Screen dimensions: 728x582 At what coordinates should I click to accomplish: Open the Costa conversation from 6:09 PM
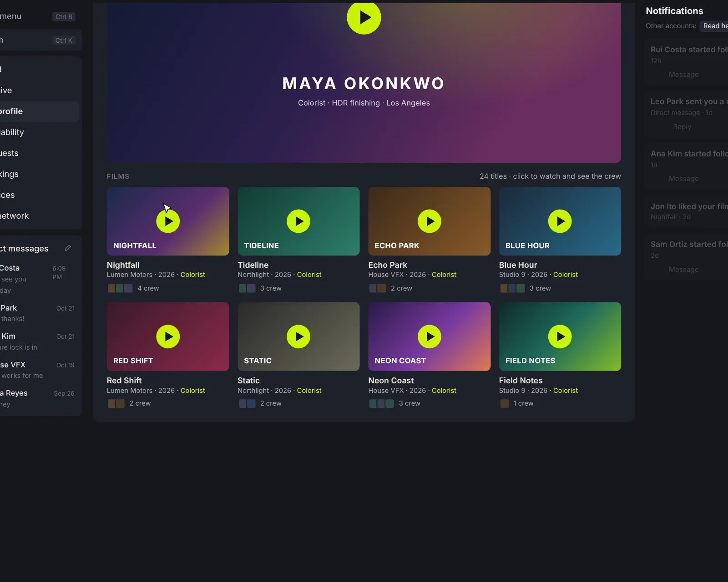(x=38, y=279)
